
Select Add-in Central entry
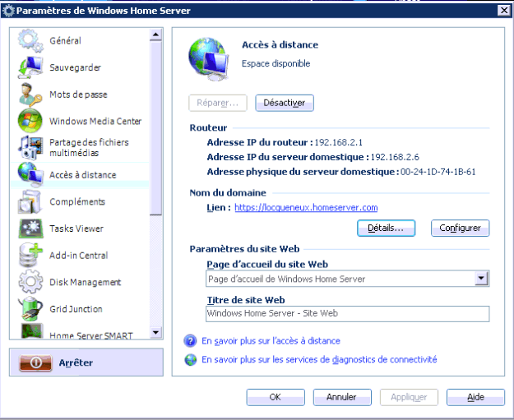point(79,256)
